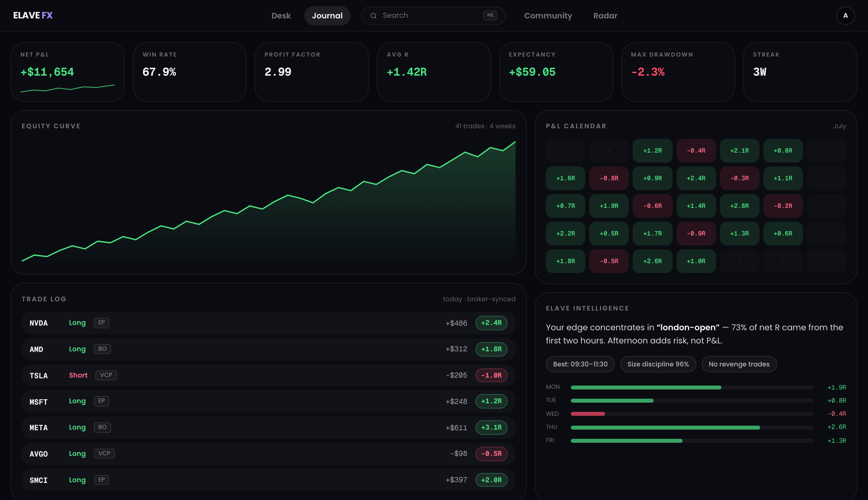Select the -0.4R calendar day
868x500 pixels.
pyautogui.click(x=696, y=150)
